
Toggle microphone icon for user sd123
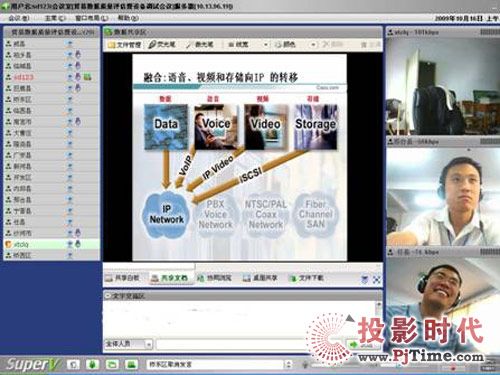click(78, 77)
